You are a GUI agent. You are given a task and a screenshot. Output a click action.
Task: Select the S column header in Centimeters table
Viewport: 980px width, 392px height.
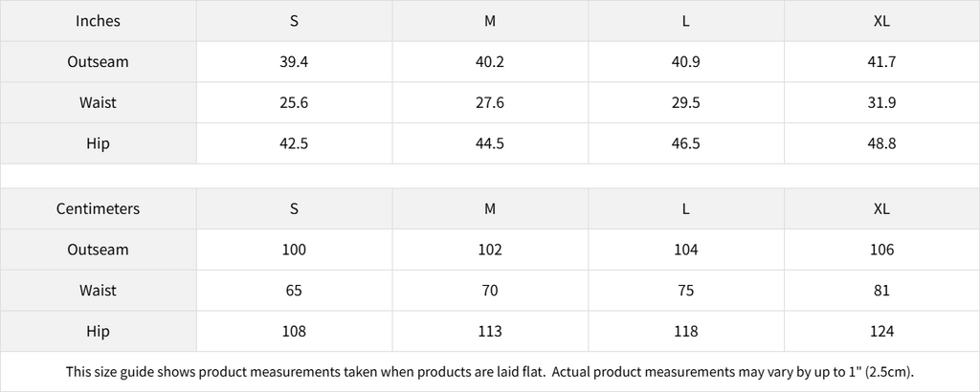[294, 208]
